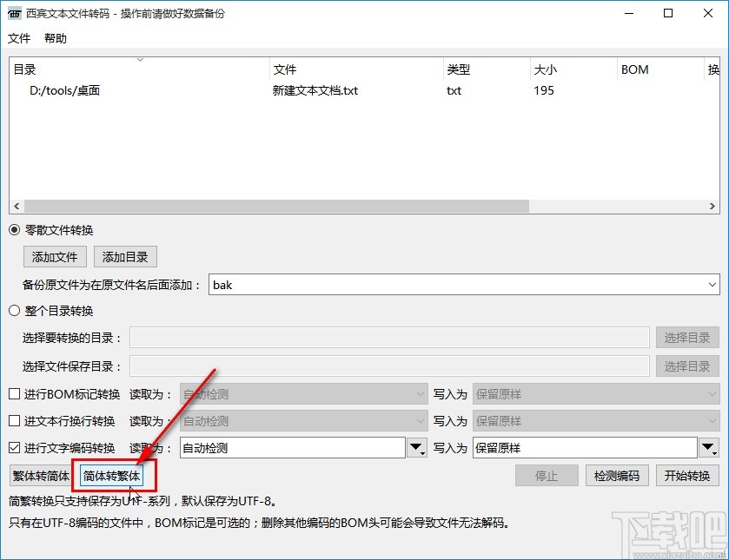The image size is (729, 560).
Task: Click the 添加文件 button
Action: coord(54,256)
